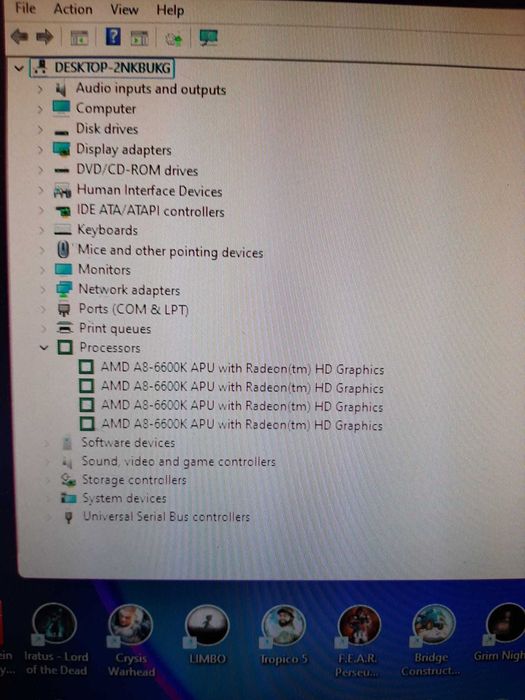Image resolution: width=525 pixels, height=700 pixels.
Task: Expand the Monitors category
Action: (42, 270)
